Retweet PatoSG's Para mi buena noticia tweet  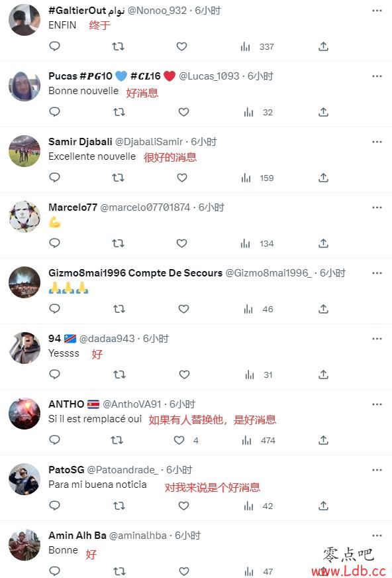(119, 506)
